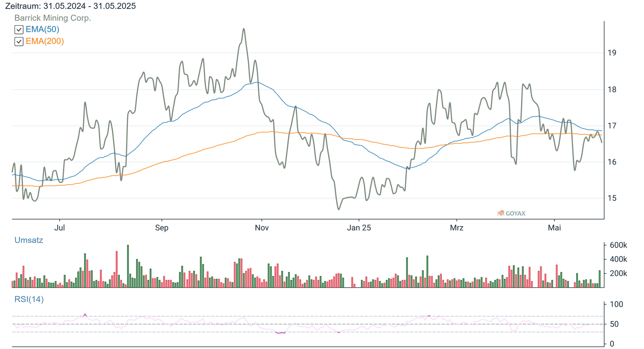Click the Sep label on time axis
The image size is (644, 349).
(162, 228)
